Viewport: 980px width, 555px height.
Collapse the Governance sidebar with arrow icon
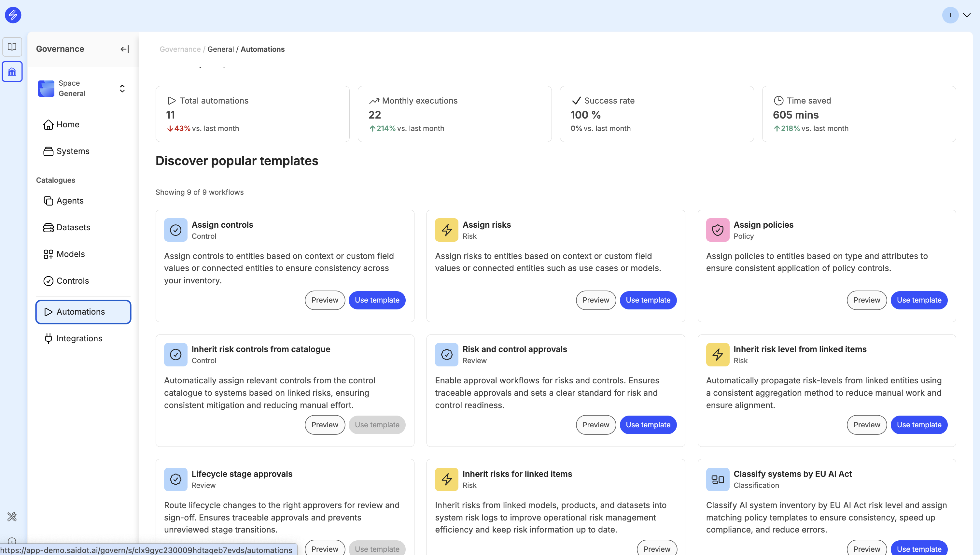(125, 49)
